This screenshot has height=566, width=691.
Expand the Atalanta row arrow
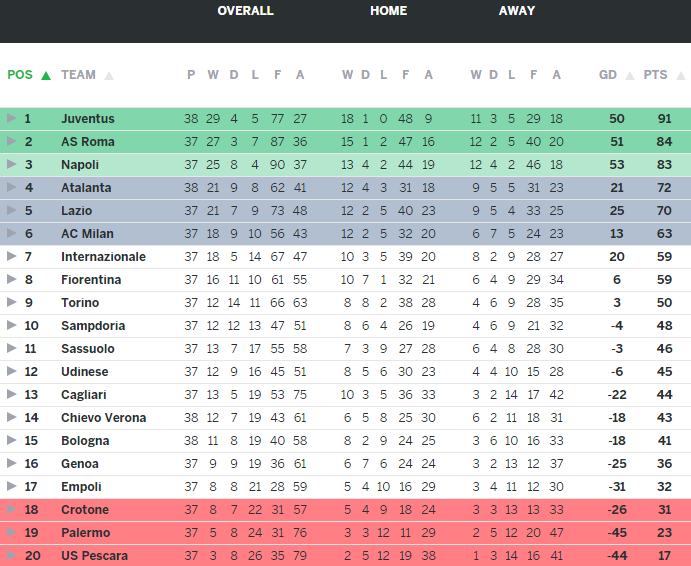click(x=12, y=187)
